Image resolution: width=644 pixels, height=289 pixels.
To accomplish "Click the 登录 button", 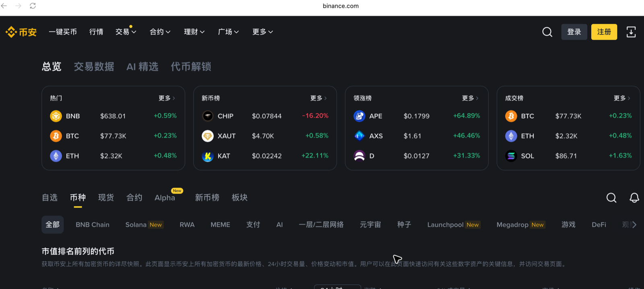I will pyautogui.click(x=574, y=32).
